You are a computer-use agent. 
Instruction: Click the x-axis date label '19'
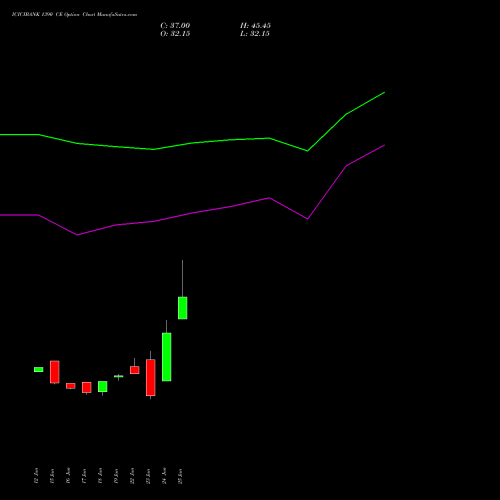pyautogui.click(x=116, y=476)
